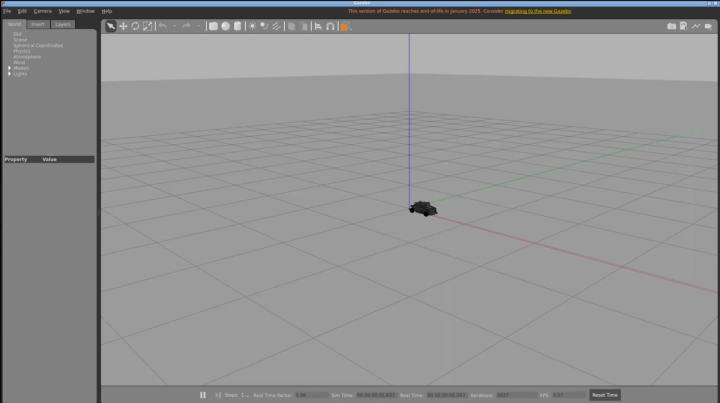The height and width of the screenshot is (403, 720).
Task: Activate the snap magnet tool
Action: point(330,26)
